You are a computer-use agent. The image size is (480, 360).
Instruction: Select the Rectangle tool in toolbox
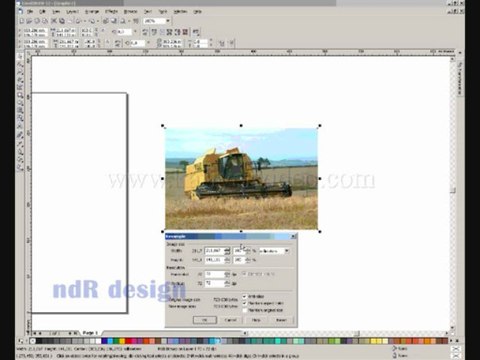(20, 96)
